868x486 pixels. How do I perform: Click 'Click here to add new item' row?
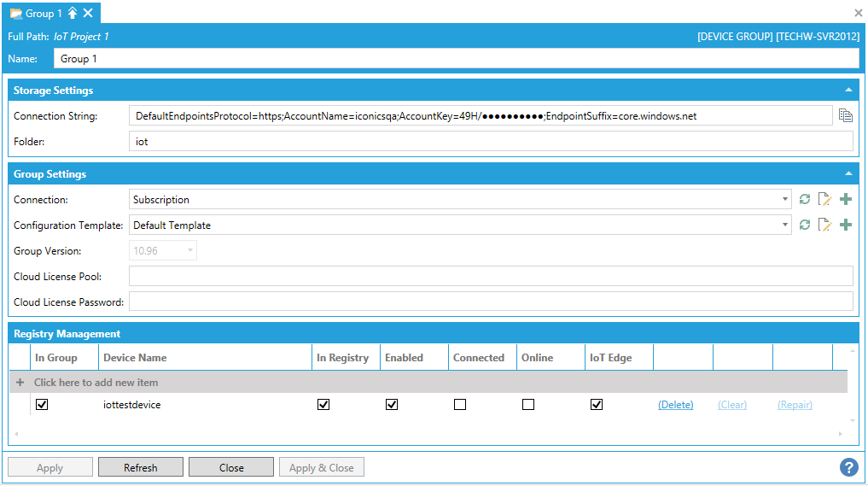point(96,383)
